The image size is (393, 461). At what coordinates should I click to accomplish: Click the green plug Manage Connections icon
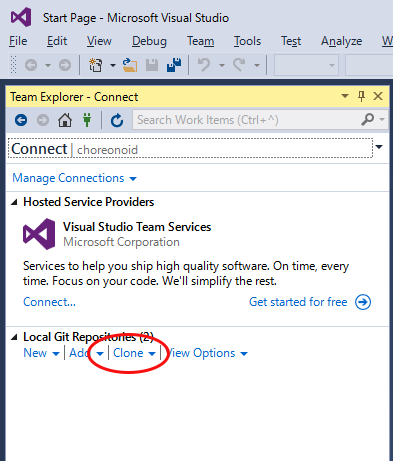click(87, 120)
